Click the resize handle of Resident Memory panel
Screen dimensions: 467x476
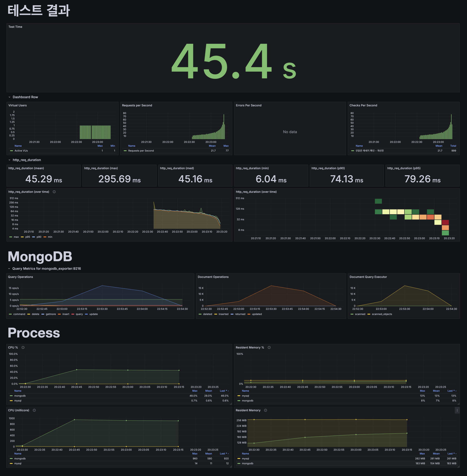(458, 466)
